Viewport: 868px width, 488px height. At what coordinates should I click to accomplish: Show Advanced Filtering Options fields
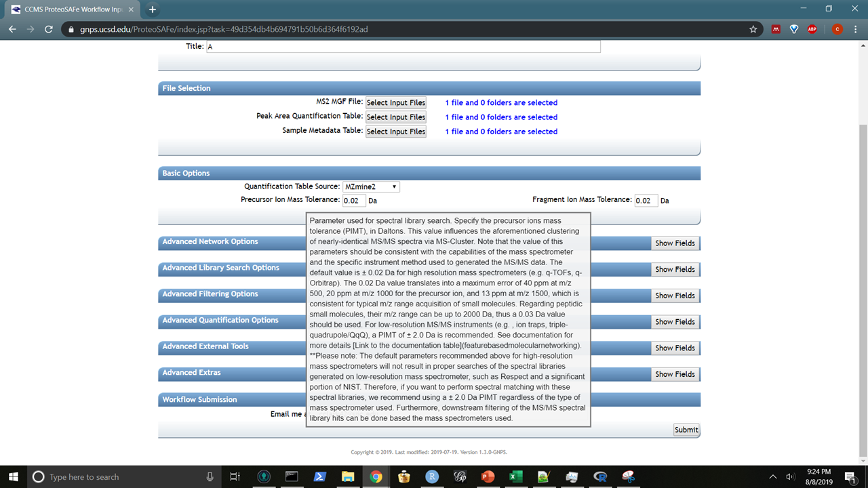coord(675,296)
